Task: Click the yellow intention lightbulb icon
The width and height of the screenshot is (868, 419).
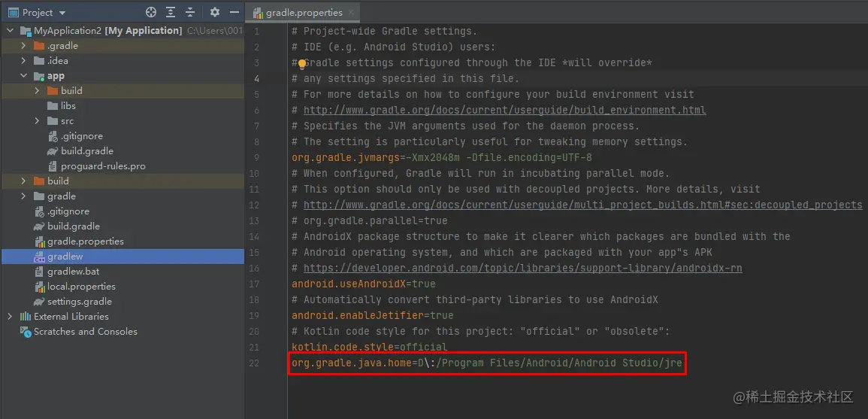Action: point(302,64)
